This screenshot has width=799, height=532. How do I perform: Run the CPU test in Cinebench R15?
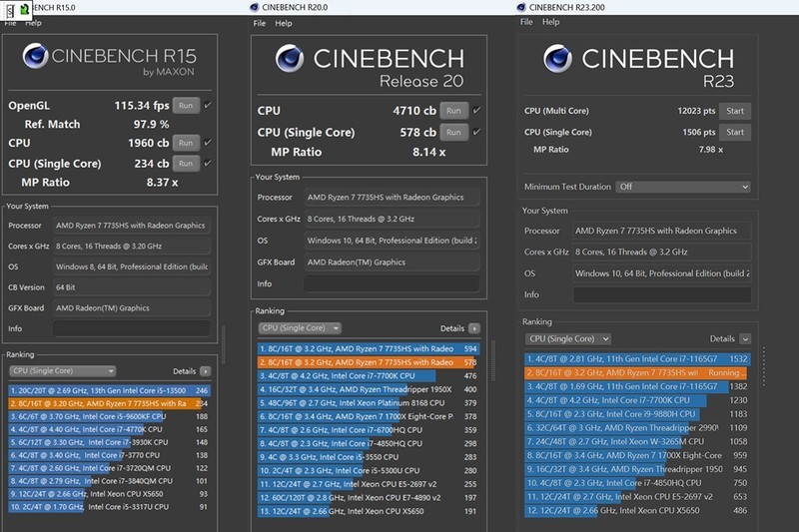186,143
